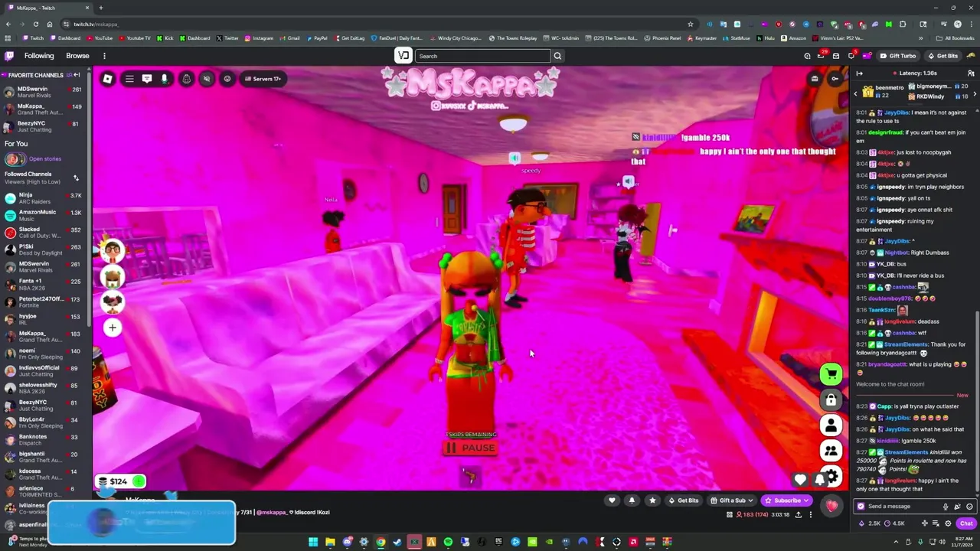This screenshot has height=551, width=980.
Task: Open the Windows Start button
Action: pos(313,543)
